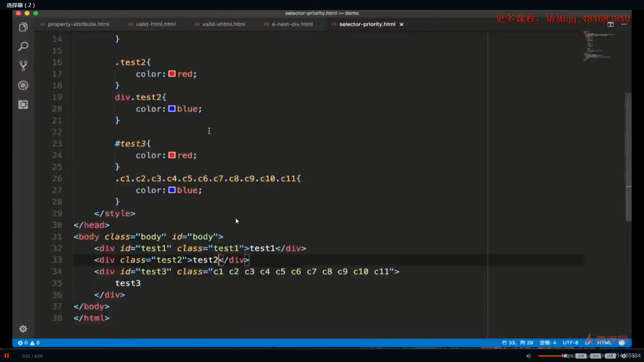This screenshot has width=644, height=362.
Task: Open the Search magnifier in activity bar
Action: pos(23,46)
